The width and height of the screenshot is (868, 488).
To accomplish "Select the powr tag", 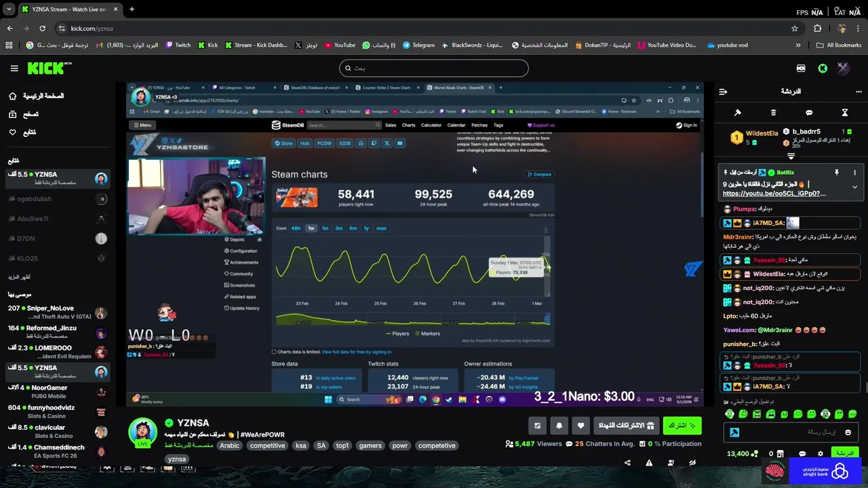I will [x=400, y=446].
